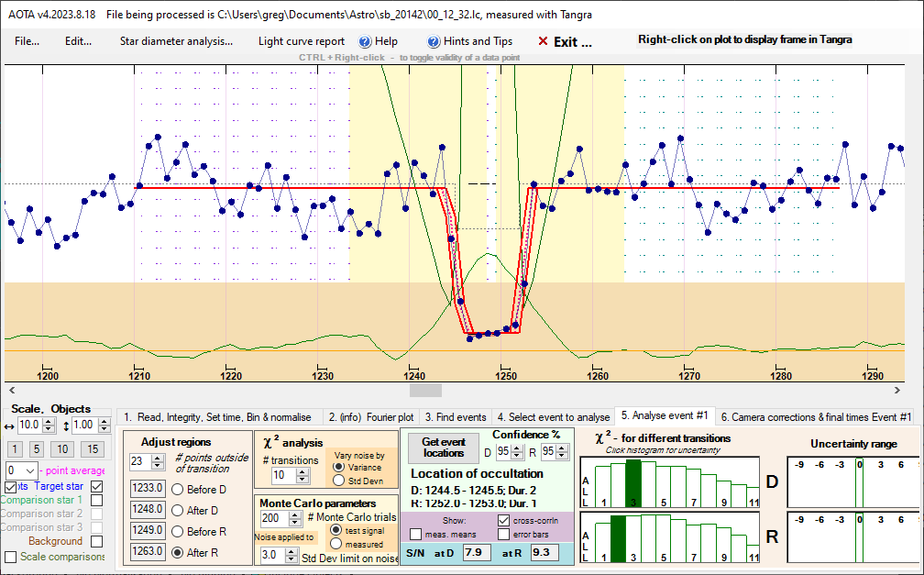Viewport: 924px width, 575px height.
Task: Open Help with the question mark icon
Action: click(365, 41)
